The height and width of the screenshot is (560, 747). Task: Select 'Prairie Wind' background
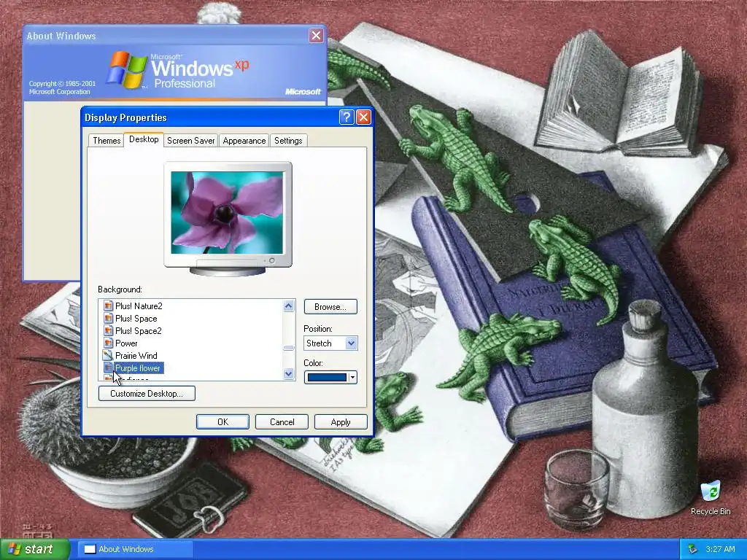(x=136, y=355)
